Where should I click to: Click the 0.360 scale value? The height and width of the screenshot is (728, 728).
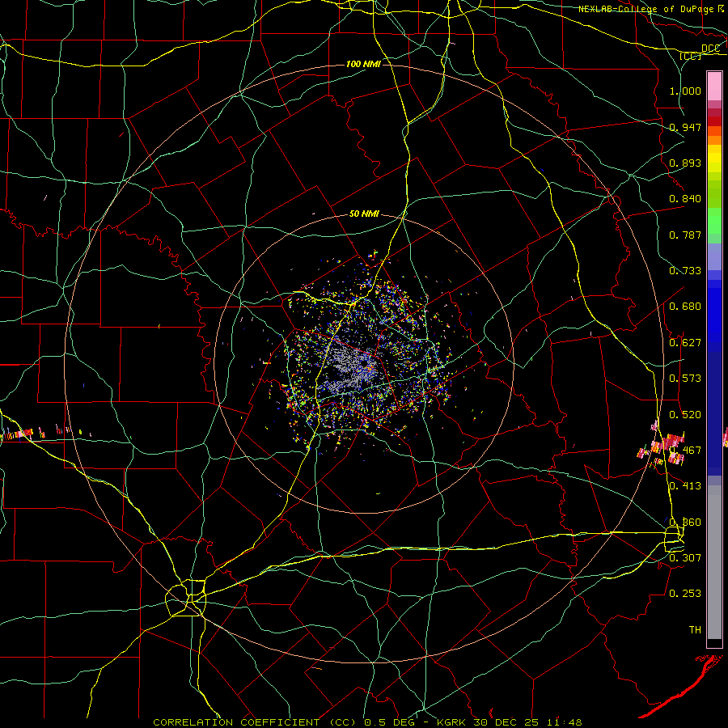[x=685, y=523]
